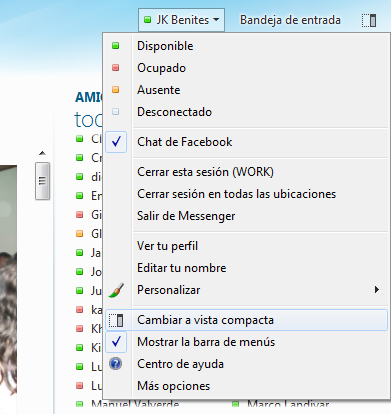The height and width of the screenshot is (414, 391).
Task: Click the compact view icon at top right
Action: pyautogui.click(x=369, y=20)
